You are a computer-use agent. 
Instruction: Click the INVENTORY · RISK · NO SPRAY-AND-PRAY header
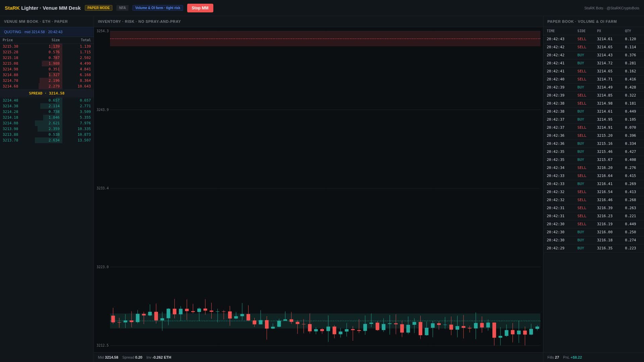tap(139, 21)
